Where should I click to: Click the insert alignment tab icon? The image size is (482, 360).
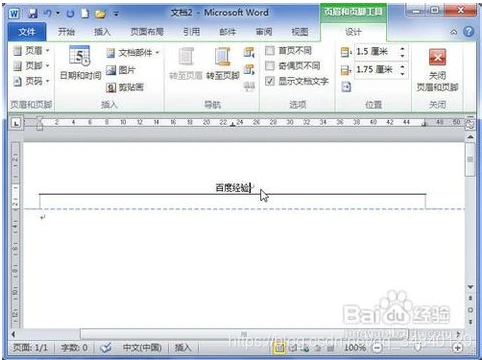click(346, 87)
